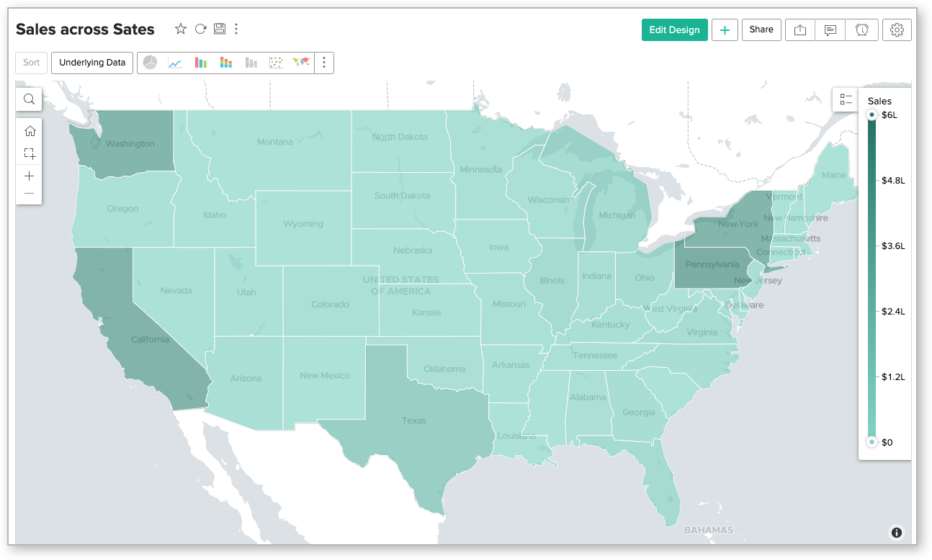Switch to the world map chart type
The image size is (932, 560).
(x=302, y=63)
